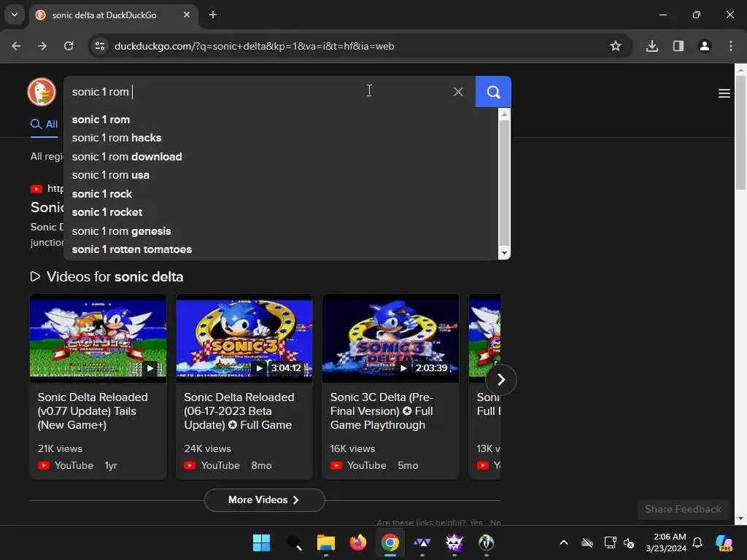Click the YouTube icon under 24K views
This screenshot has height=560, width=747.
190,466
